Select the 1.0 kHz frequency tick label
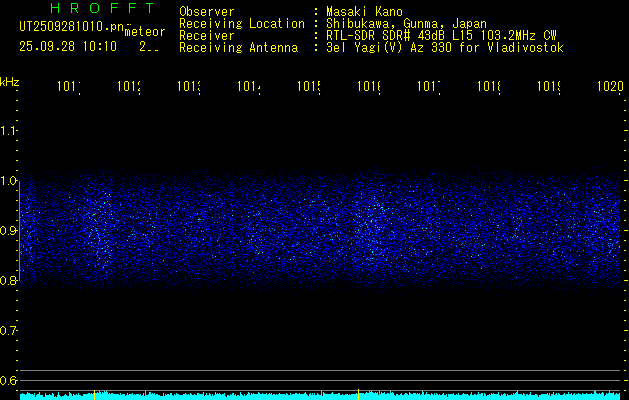 point(9,181)
